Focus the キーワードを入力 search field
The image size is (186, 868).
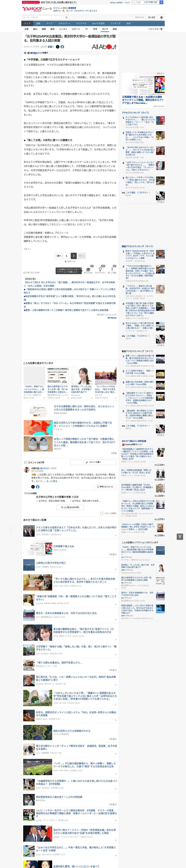pos(44,18)
